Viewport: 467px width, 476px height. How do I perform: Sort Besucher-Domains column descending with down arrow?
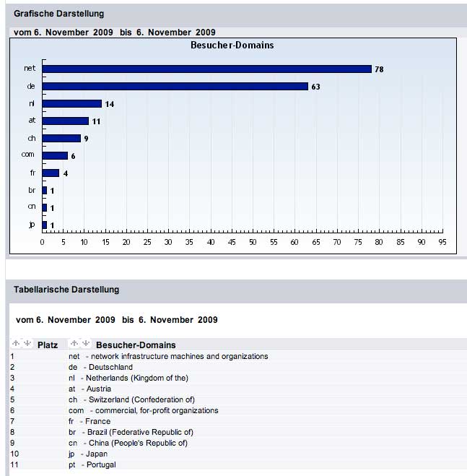click(x=84, y=345)
